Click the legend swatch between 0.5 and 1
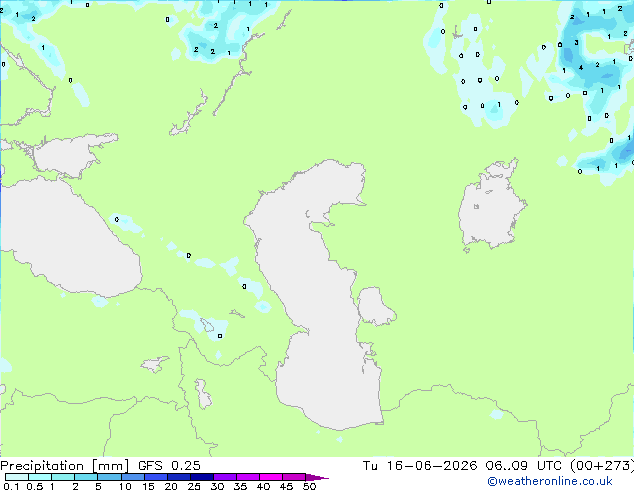Image resolution: width=634 pixels, height=490 pixels. 40,477
